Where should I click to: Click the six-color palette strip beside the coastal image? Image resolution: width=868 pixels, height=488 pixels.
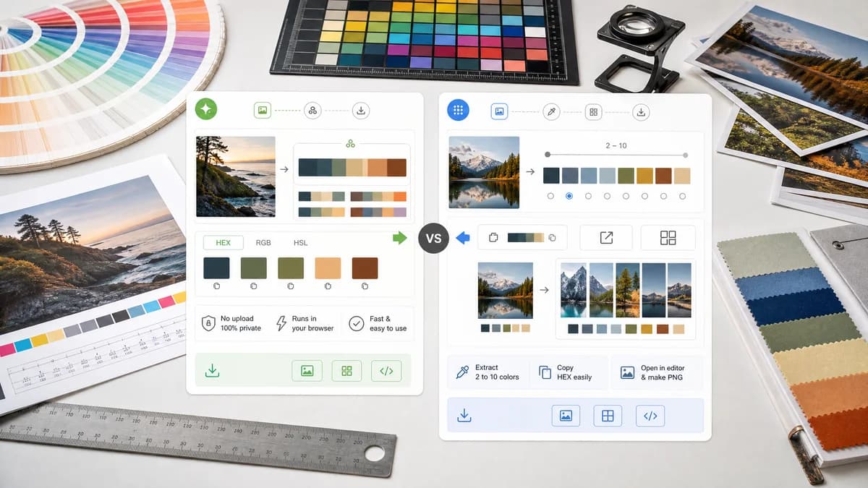352,168
